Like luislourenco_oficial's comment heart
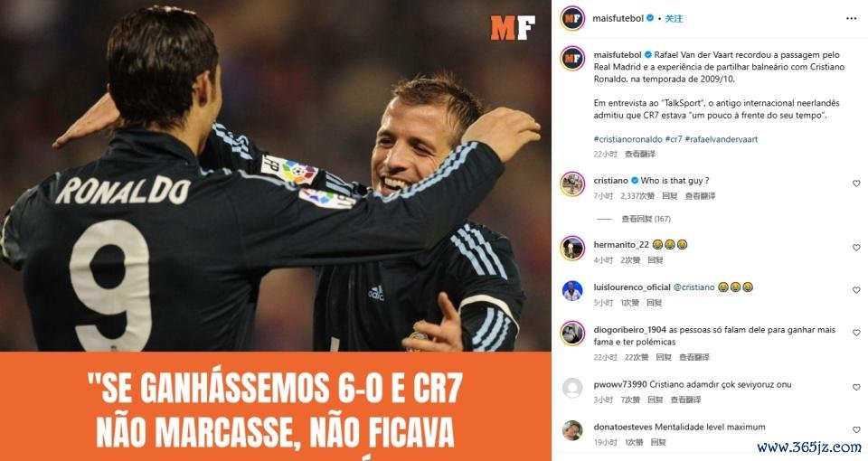 tap(856, 290)
